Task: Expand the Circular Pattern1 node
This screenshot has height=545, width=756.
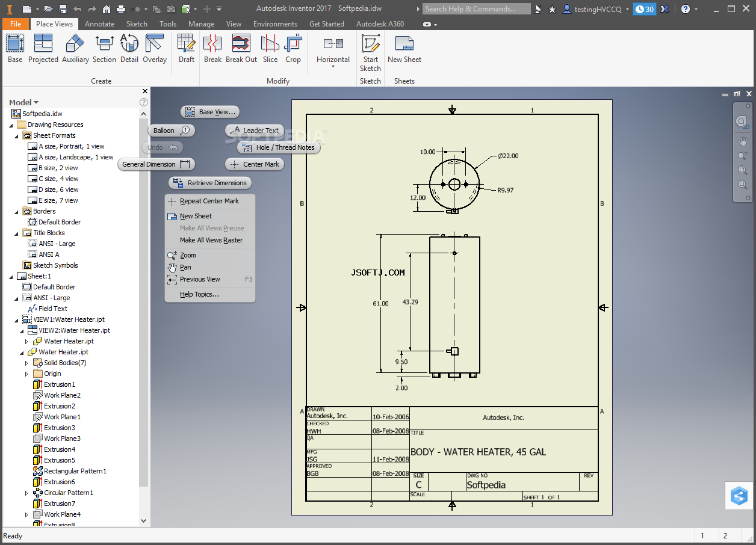Action: 27,493
